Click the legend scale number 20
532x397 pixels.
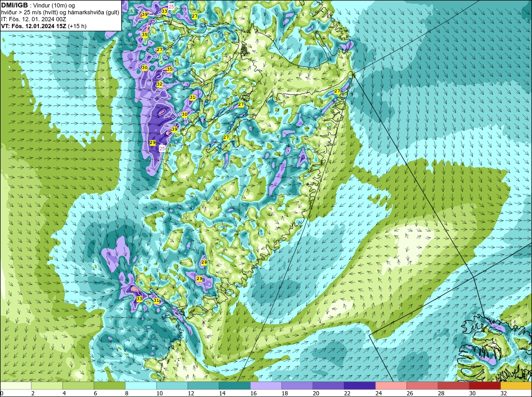coord(316,393)
